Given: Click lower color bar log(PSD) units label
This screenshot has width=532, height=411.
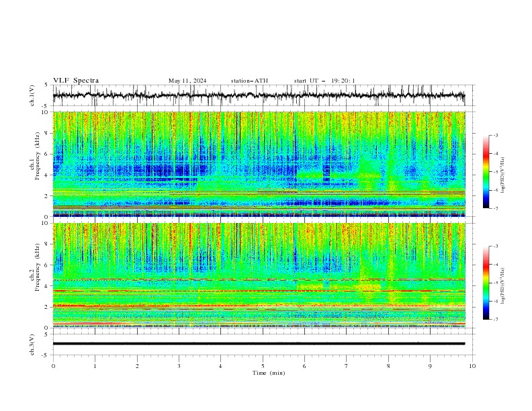Looking at the screenshot, I should tap(503, 286).
